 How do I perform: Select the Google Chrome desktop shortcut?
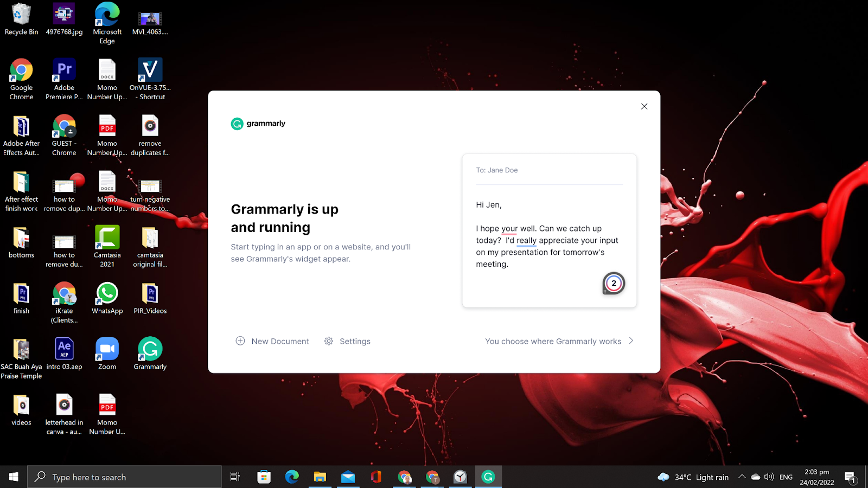pyautogui.click(x=22, y=79)
